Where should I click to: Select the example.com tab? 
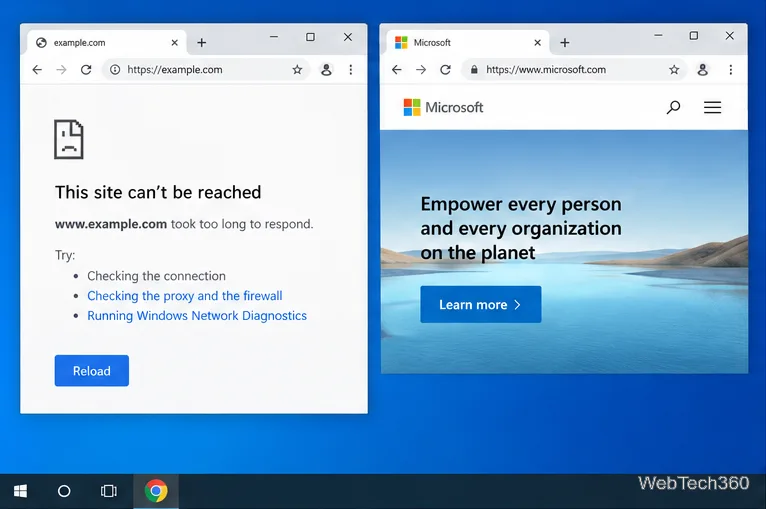click(x=106, y=43)
